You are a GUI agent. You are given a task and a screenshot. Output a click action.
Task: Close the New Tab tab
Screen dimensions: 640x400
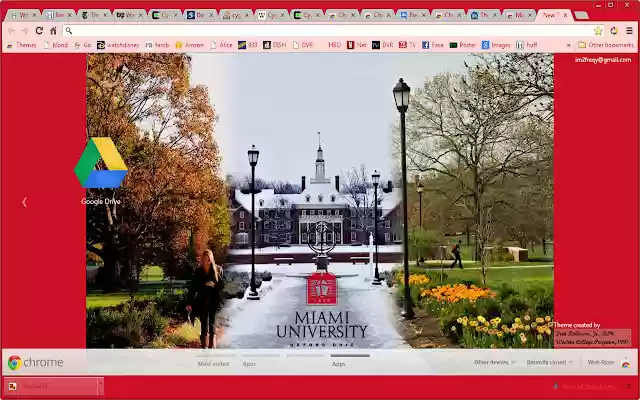pyautogui.click(x=565, y=15)
